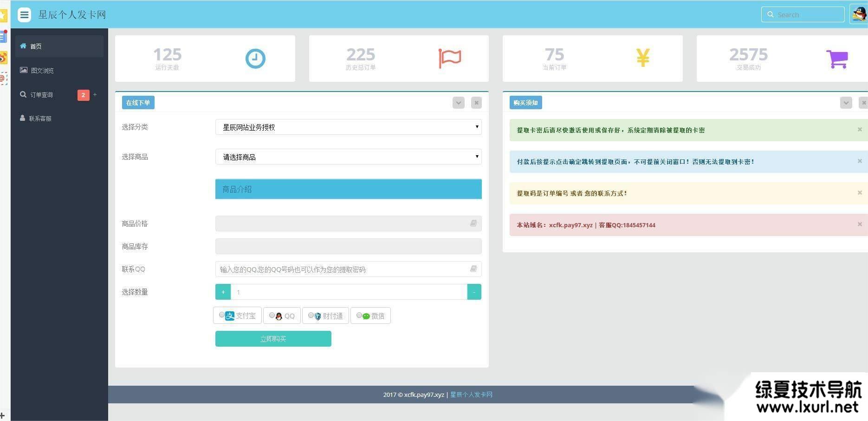
Task: Click the 购买须知 label button
Action: 525,103
